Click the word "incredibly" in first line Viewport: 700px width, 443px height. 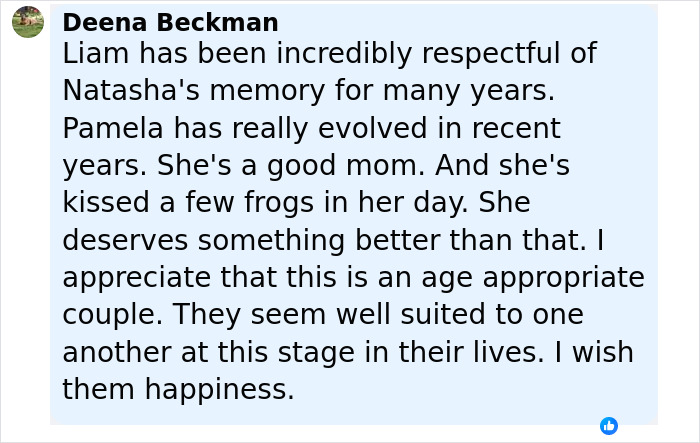344,53
